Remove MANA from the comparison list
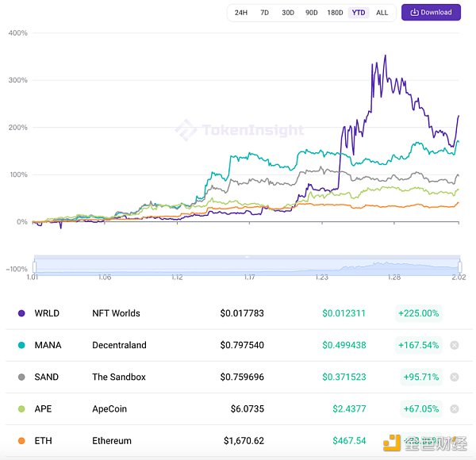The width and height of the screenshot is (476, 460). tap(455, 345)
